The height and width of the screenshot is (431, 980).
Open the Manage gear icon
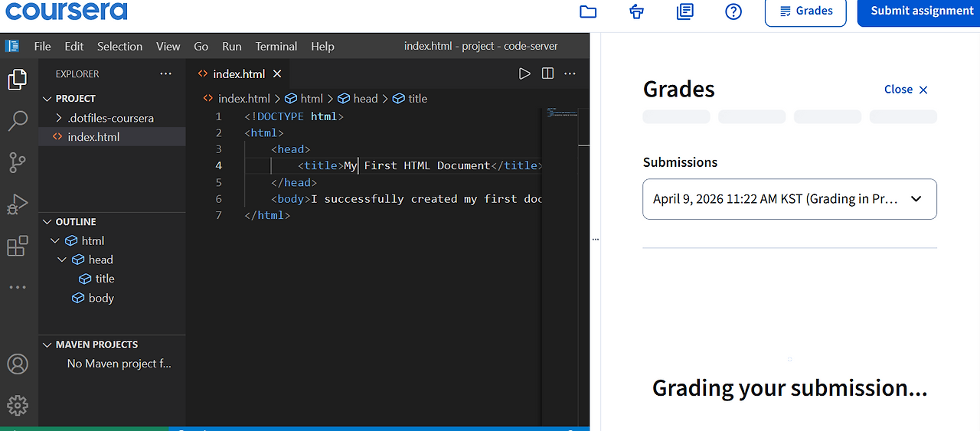point(17,405)
